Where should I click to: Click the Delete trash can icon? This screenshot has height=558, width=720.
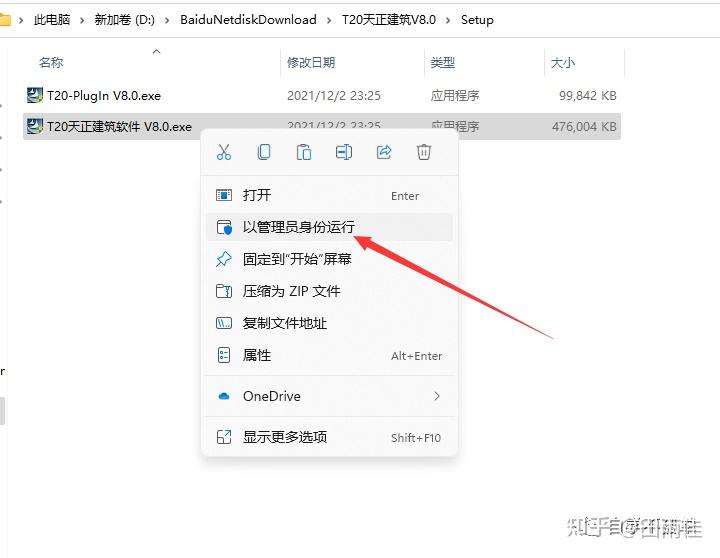click(424, 152)
